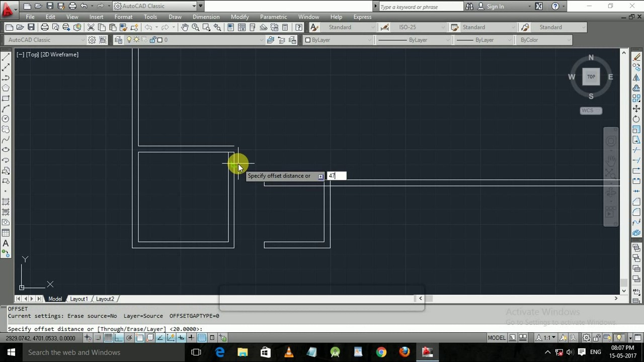Image resolution: width=644 pixels, height=362 pixels.
Task: Toggle Ortho Mode in status bar
Action: click(119, 338)
